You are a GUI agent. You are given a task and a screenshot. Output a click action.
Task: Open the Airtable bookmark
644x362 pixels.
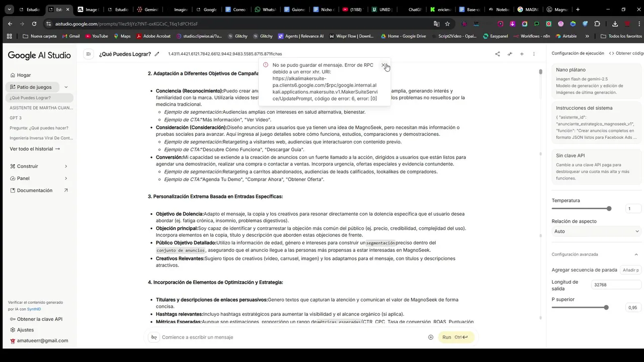(566, 36)
